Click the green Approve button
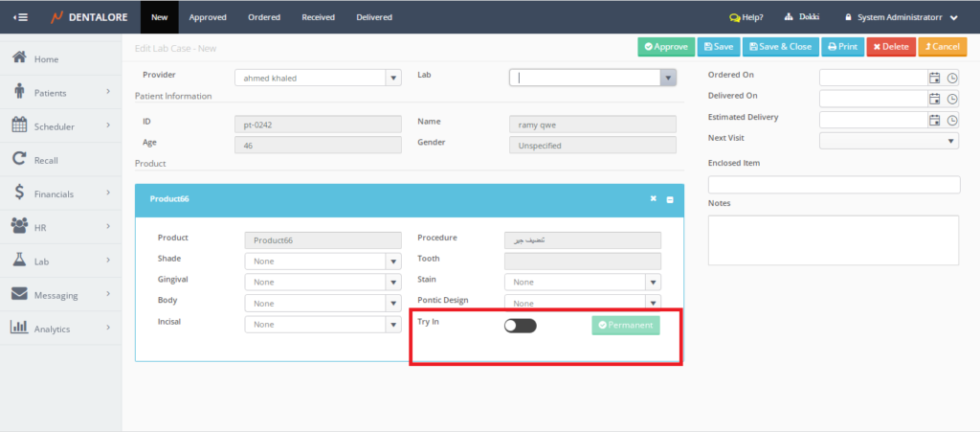The width and height of the screenshot is (980, 432). tap(665, 46)
